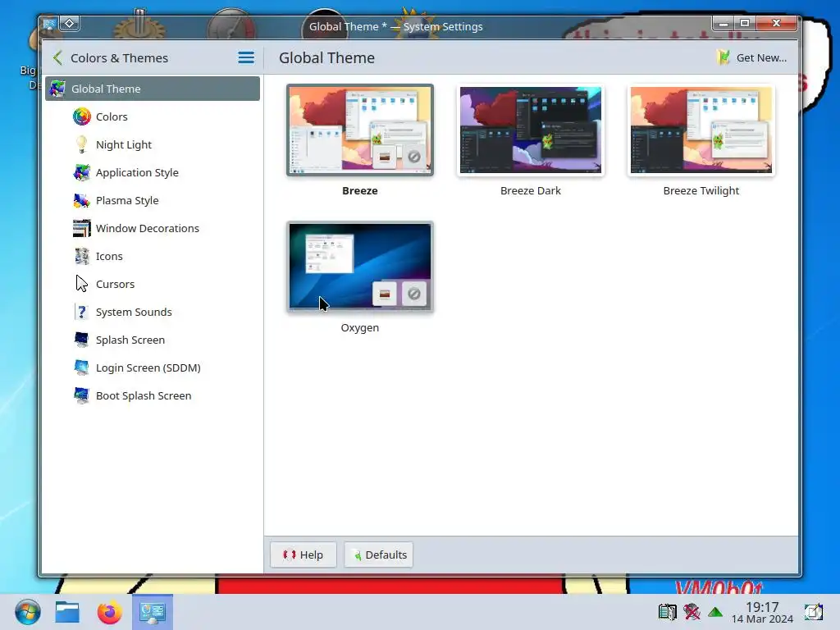Open Boot Splash Screen settings
The image size is (840, 630).
click(x=153, y=395)
